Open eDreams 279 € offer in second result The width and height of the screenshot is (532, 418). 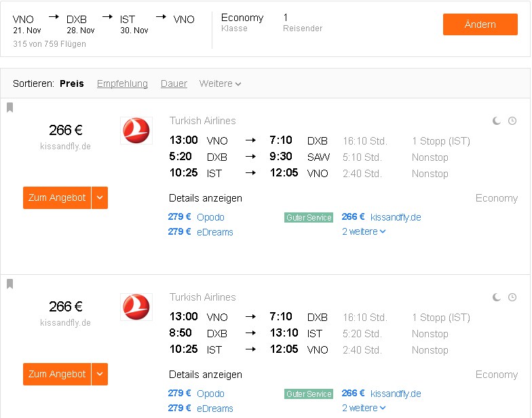point(201,408)
